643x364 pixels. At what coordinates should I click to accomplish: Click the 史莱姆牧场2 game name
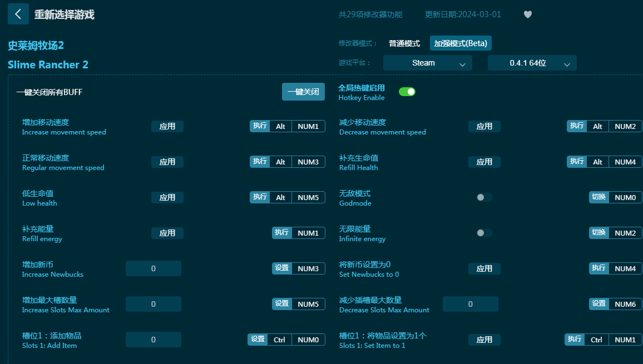(36, 46)
